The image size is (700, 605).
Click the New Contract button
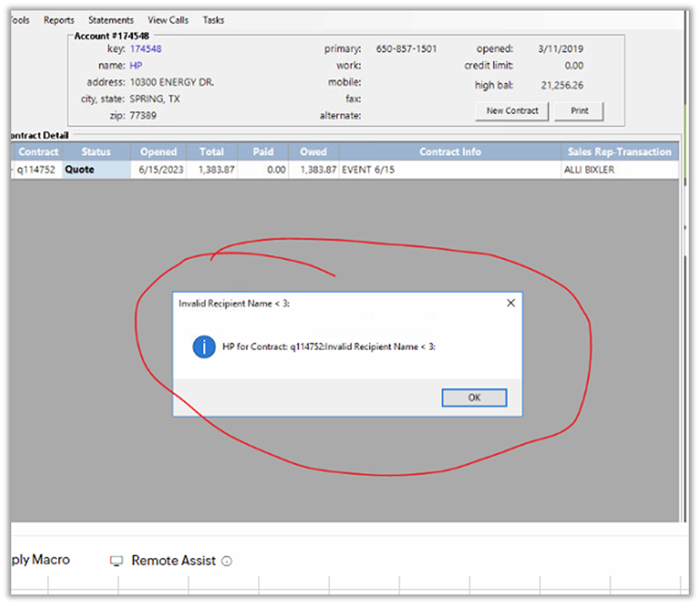pyautogui.click(x=512, y=111)
